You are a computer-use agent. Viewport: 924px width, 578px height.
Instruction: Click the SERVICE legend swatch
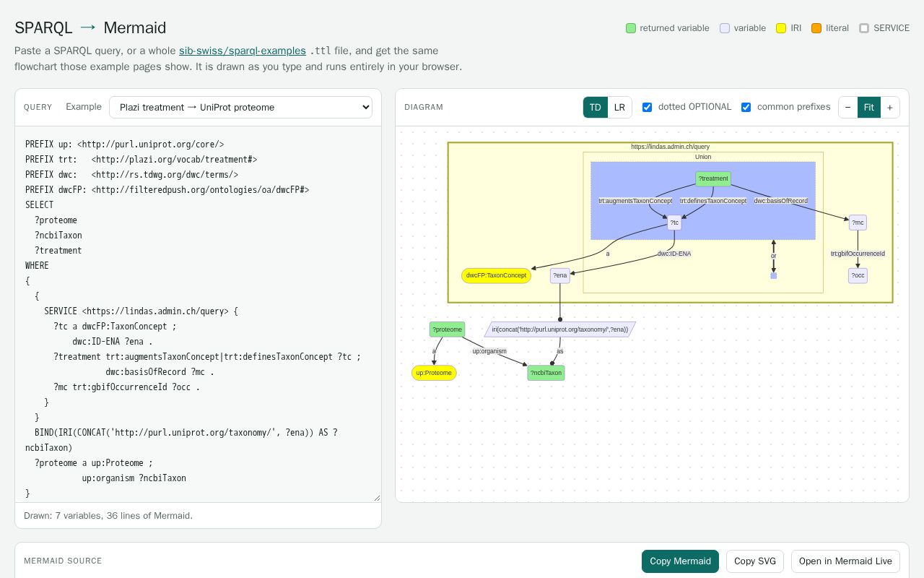(x=864, y=28)
